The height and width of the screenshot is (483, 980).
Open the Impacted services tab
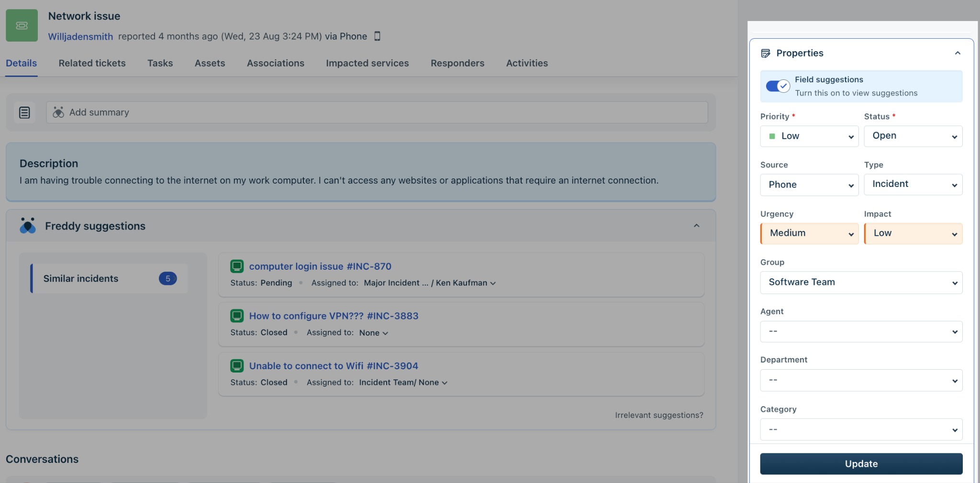pyautogui.click(x=367, y=63)
